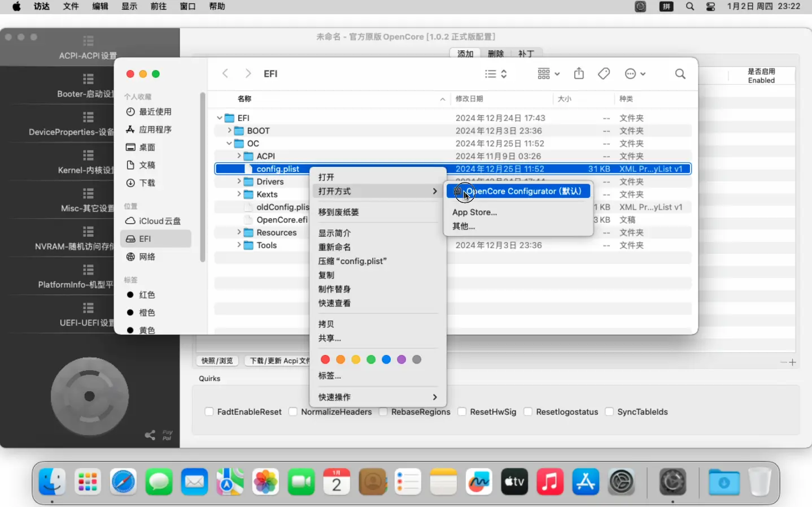Select oldConfig.plist file row
The width and height of the screenshot is (812, 507).
pos(453,207)
